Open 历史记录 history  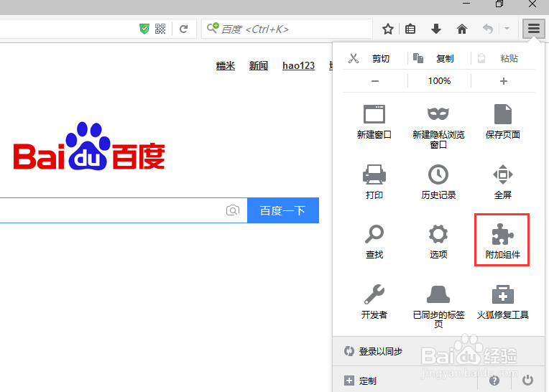438,182
